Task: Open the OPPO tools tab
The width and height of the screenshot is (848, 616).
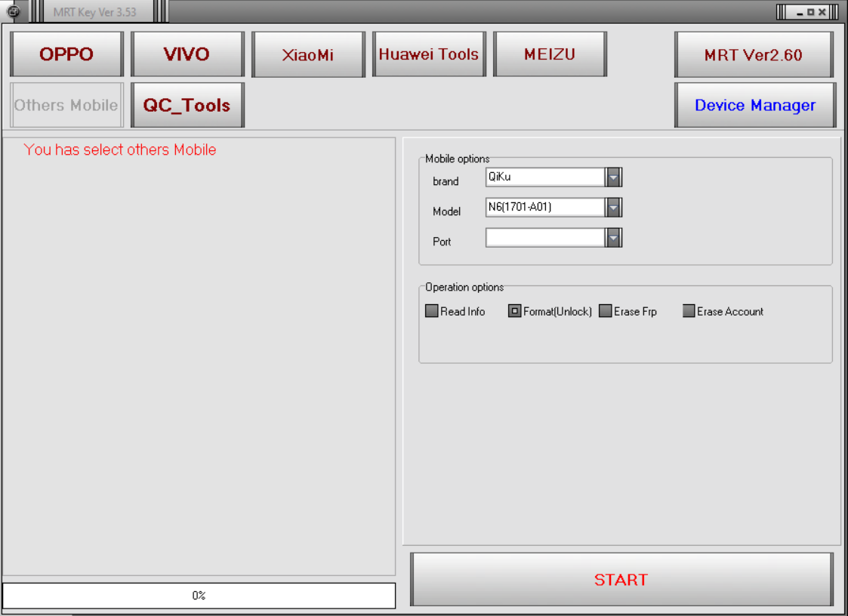Action: pos(66,54)
